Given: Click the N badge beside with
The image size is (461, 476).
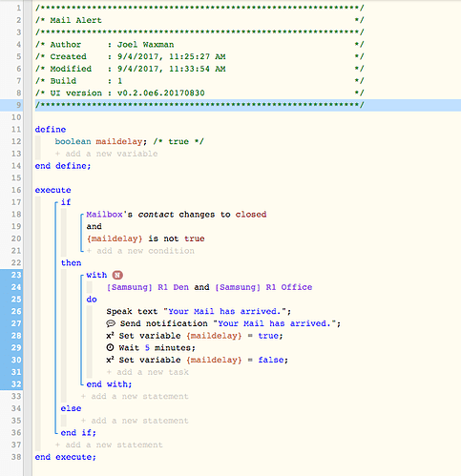Looking at the screenshot, I should pos(117,275).
